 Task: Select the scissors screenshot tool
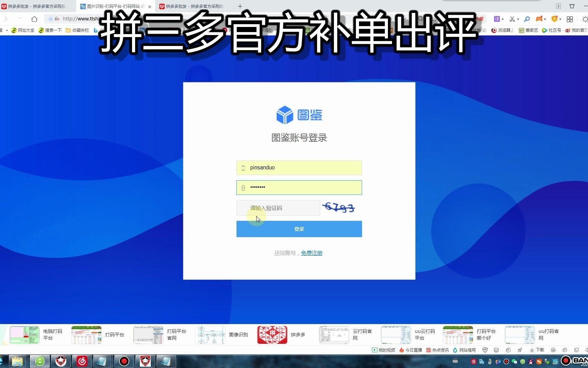pos(512,19)
